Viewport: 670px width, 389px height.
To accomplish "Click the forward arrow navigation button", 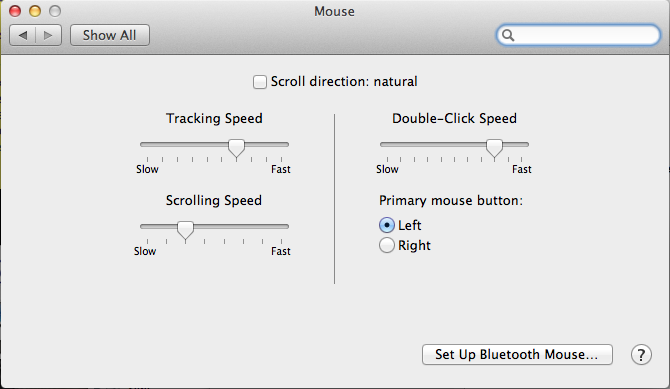I will tap(48, 35).
